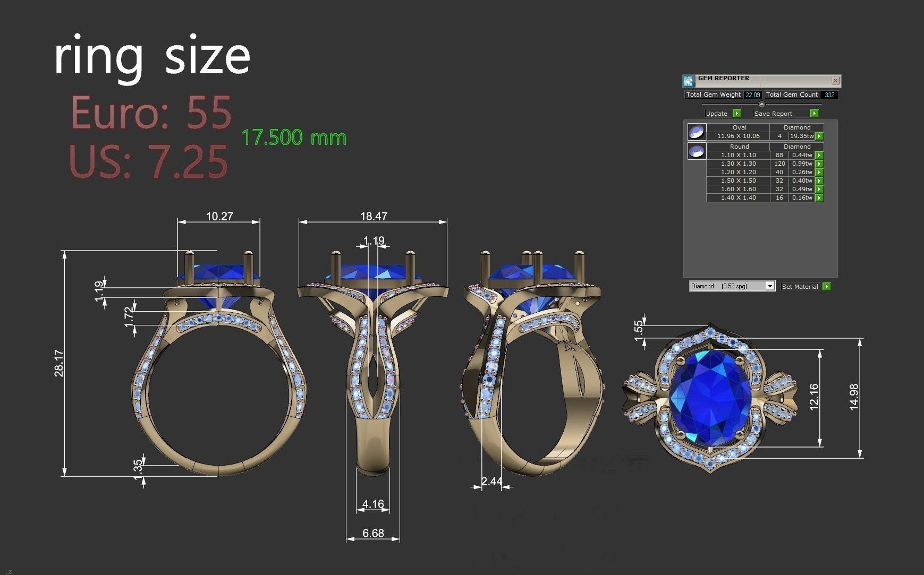Select the side-view ring with 18.47 dimension
Screen dimensions: 924x575
coord(373,363)
